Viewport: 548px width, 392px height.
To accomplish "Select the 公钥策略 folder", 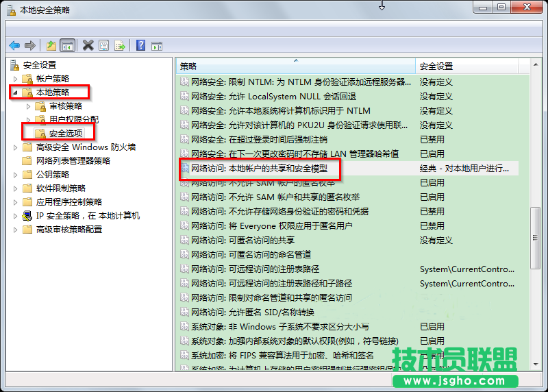I will [53, 175].
